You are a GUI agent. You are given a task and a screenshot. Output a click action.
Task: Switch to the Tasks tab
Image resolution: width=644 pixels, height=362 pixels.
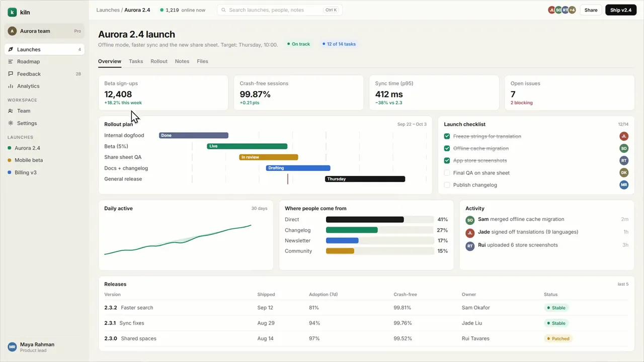[x=136, y=61]
